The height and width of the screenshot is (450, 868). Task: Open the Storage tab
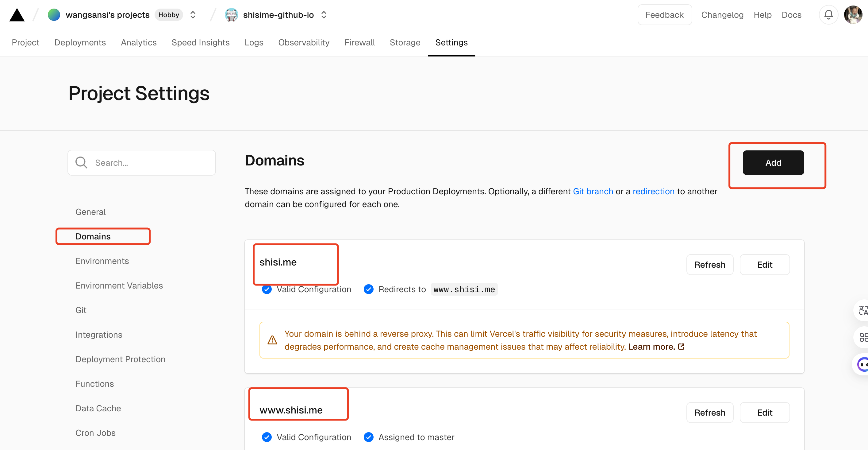click(405, 42)
